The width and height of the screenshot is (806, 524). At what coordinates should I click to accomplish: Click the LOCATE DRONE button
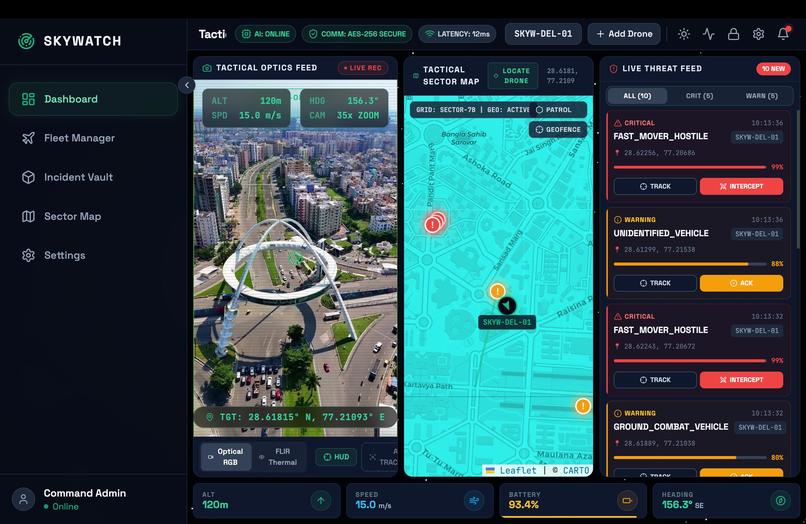click(512, 76)
